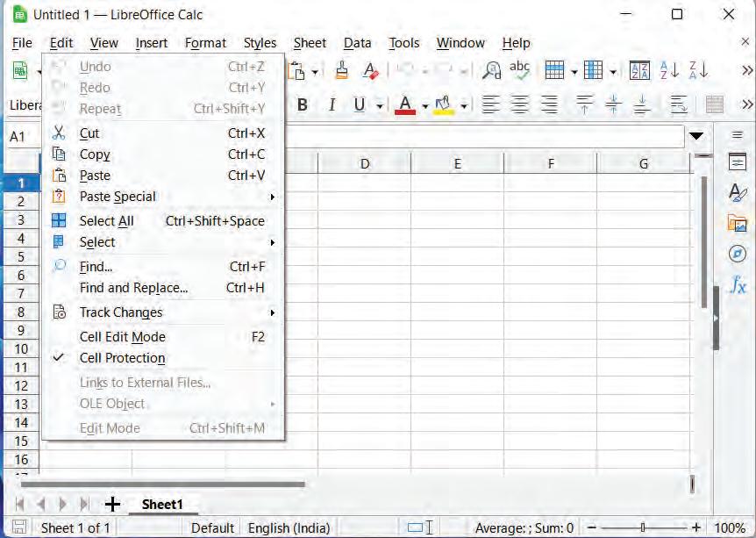The width and height of the screenshot is (756, 538).
Task: Open the Underline style dropdown arrow
Action: (380, 105)
